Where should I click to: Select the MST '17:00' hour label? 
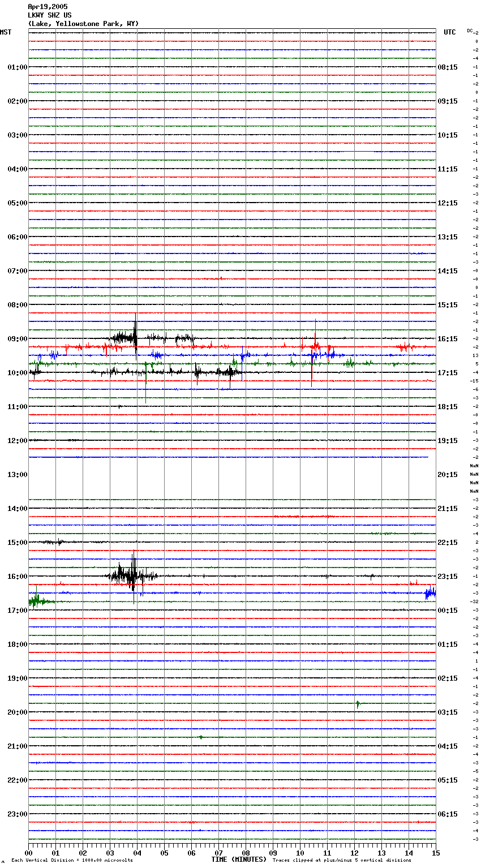pyautogui.click(x=18, y=611)
